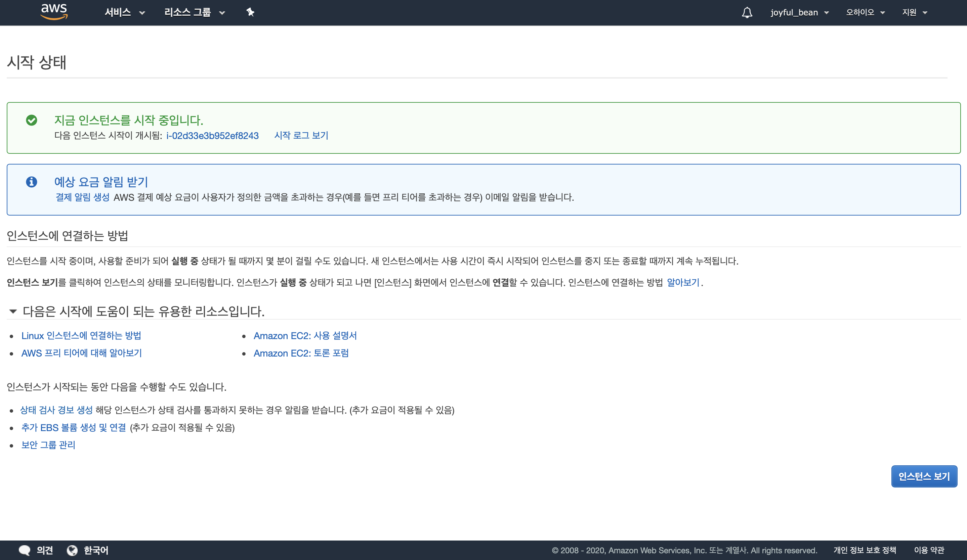The width and height of the screenshot is (967, 560).
Task: Click the 예상 요금 알림 받기 heading
Action: 101,182
